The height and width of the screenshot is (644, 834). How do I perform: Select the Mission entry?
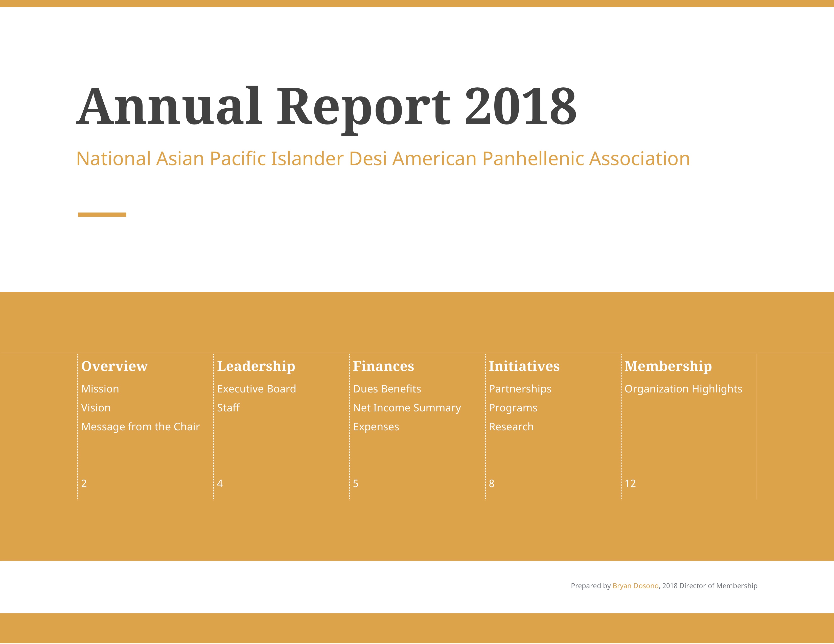point(100,389)
